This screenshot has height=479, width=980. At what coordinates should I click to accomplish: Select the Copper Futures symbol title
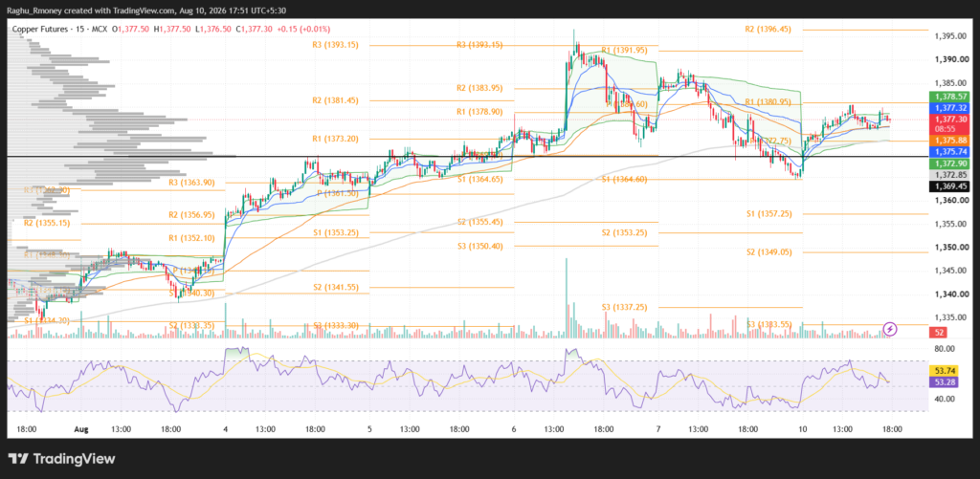[42, 30]
